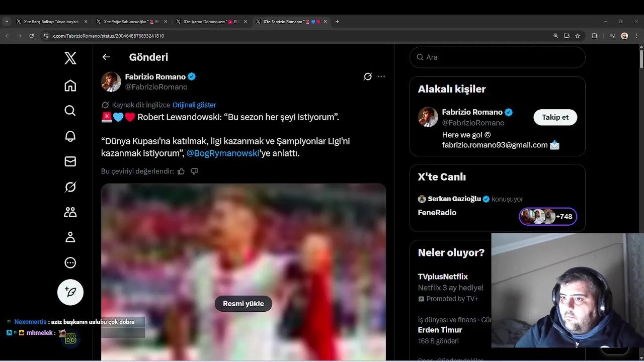
Task: Click Fabrizio Romano's post avatar
Action: click(111, 82)
